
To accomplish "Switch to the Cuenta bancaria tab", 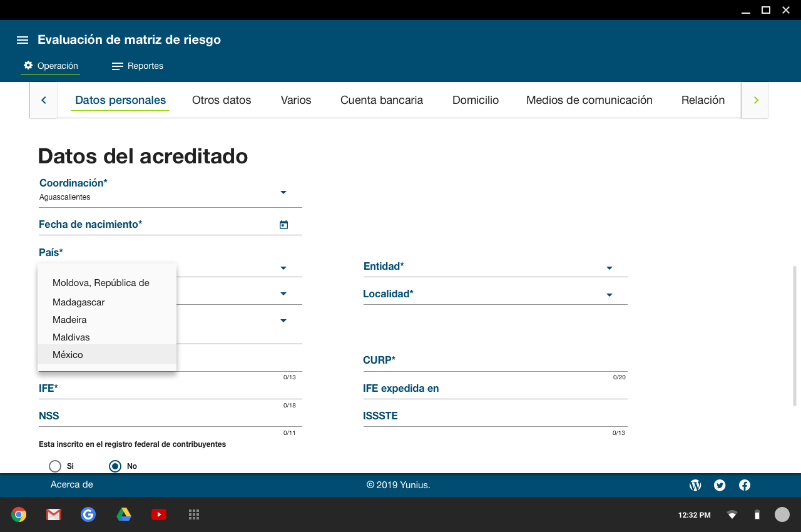I will point(381,100).
